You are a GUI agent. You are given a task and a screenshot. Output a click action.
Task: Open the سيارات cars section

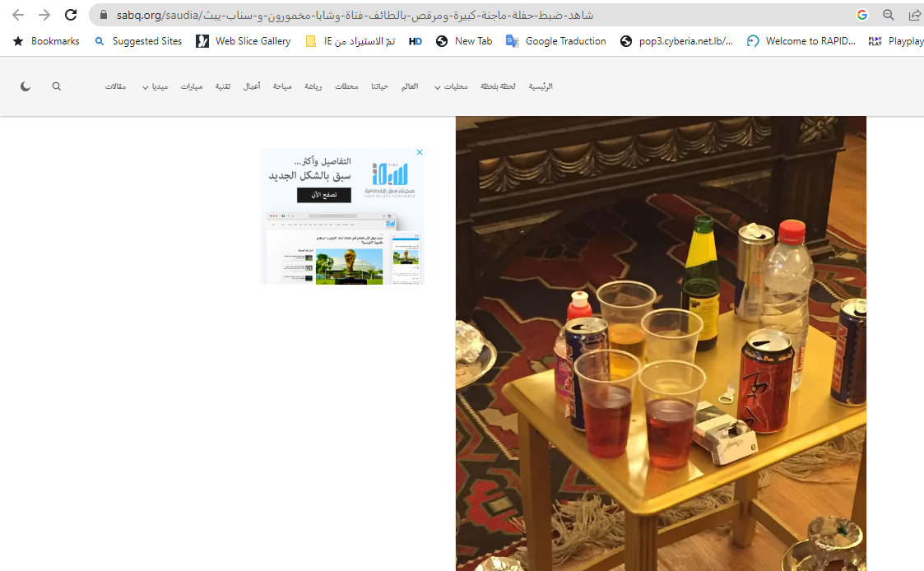click(x=192, y=86)
